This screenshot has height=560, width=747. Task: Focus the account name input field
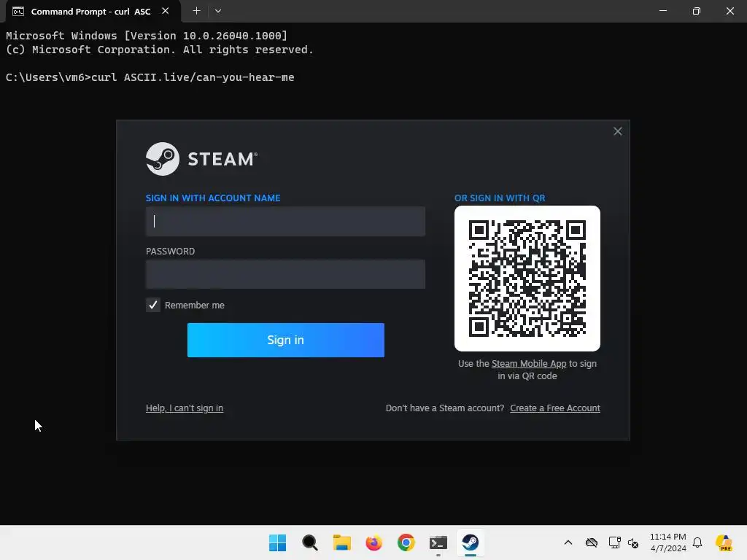[285, 222]
